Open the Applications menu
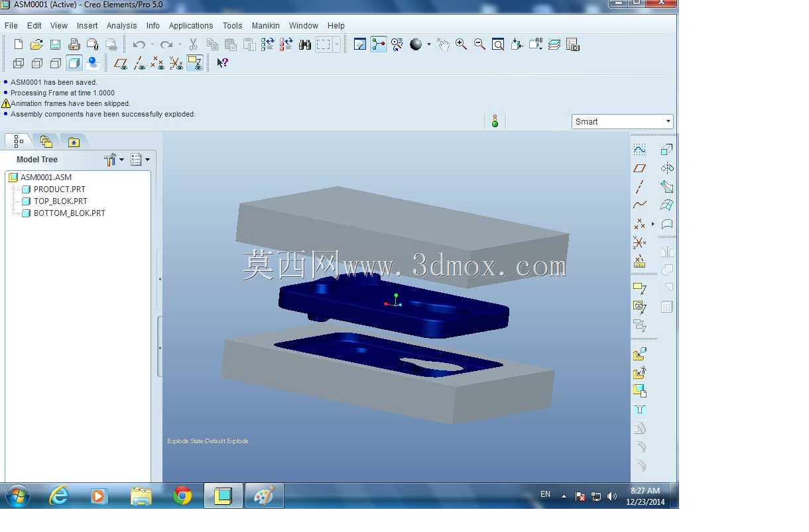Viewport: 809px width, 532px height. point(191,26)
